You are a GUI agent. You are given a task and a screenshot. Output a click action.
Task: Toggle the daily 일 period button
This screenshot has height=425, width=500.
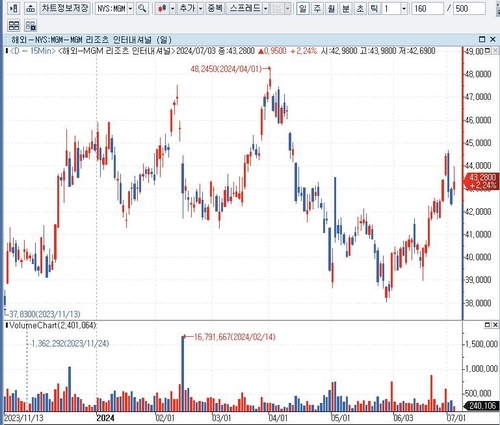[x=303, y=8]
